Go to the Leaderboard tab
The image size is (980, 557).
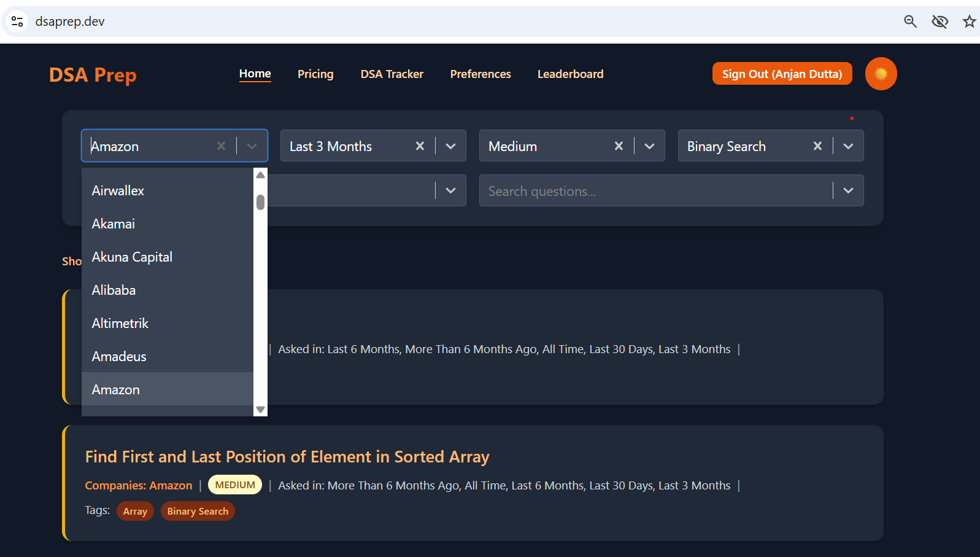(570, 74)
